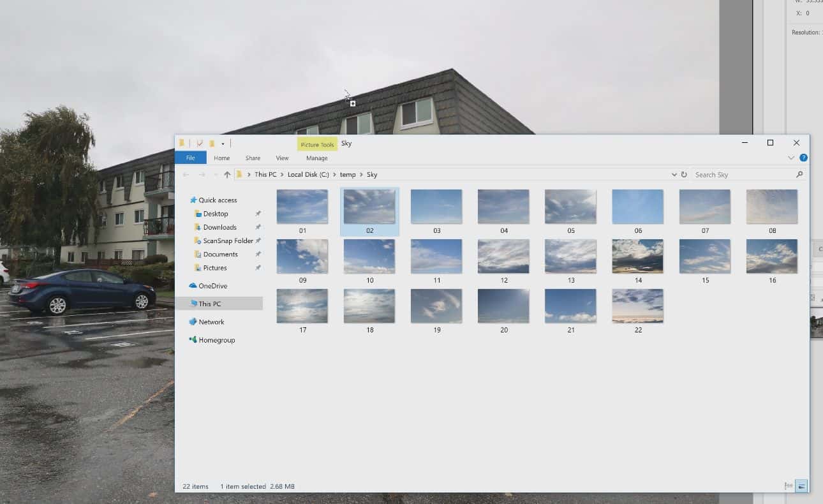Expand the address bar history dropdown
The image size is (823, 504).
pos(674,174)
